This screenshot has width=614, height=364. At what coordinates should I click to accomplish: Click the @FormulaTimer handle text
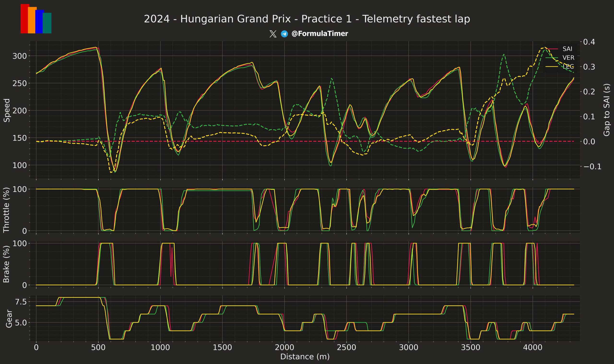(x=319, y=34)
